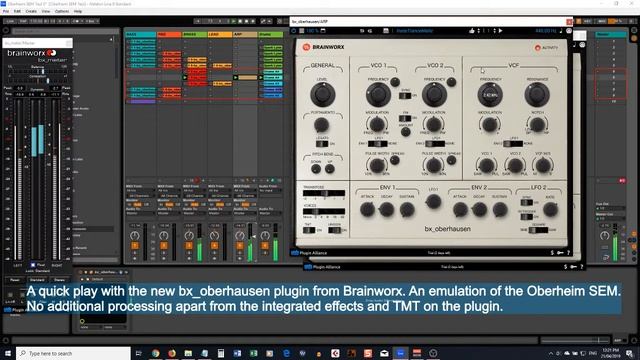The image size is (640, 360).
Task: Open the View menu
Action: 46,11
